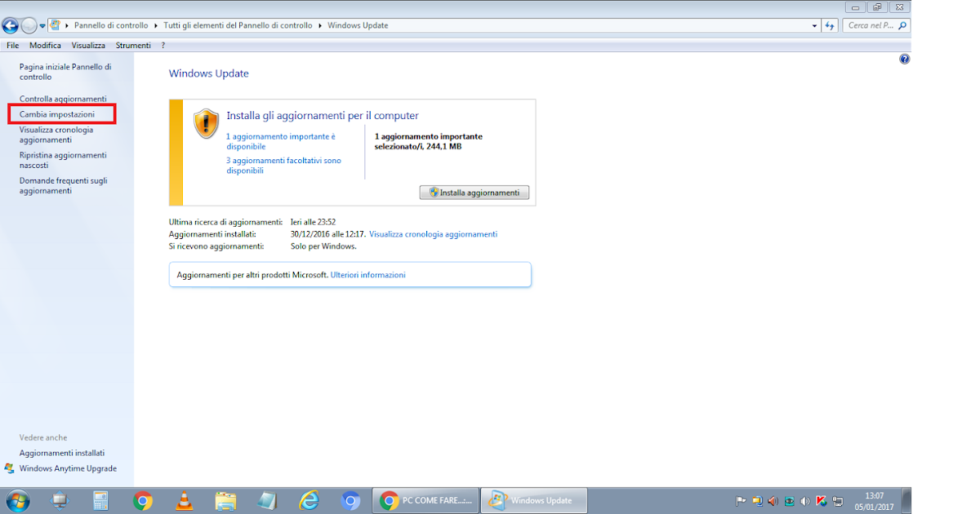Click the magnifier search icon
Screen dimensions: 980x514
point(902,25)
